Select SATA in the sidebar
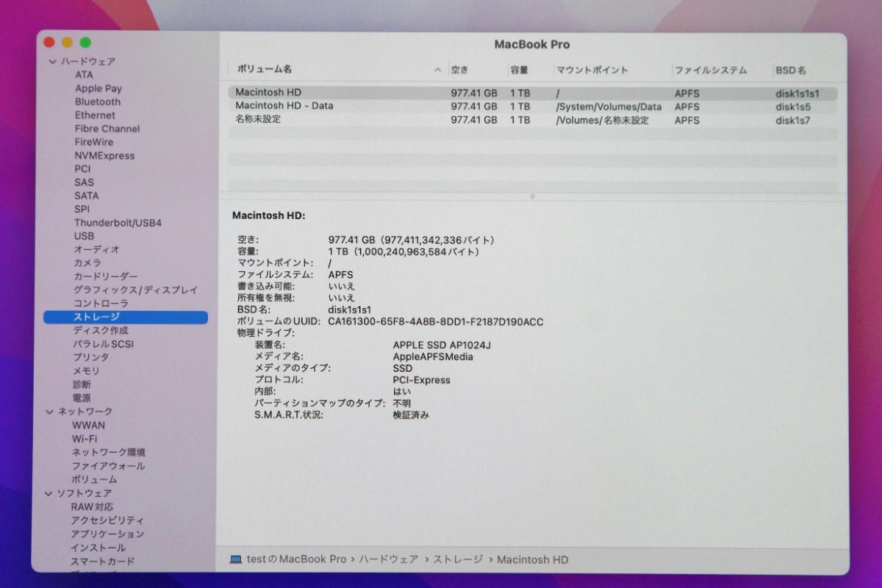 (86, 196)
